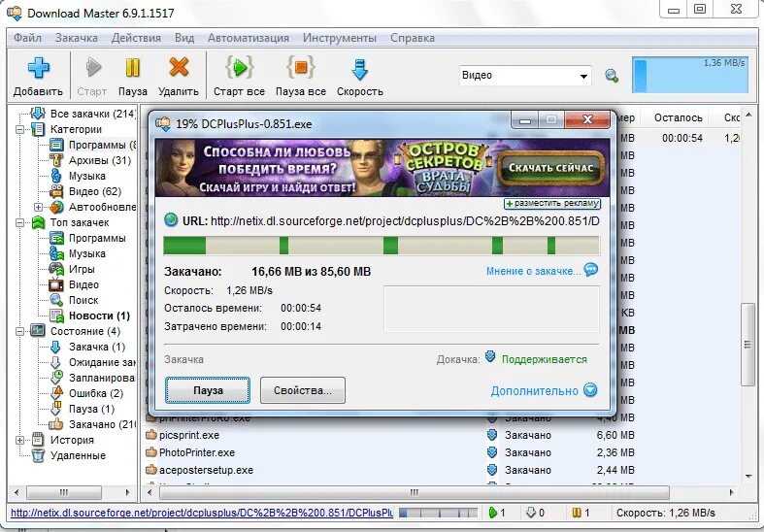Click the Свойства... button
This screenshot has height=532, width=764.
[x=303, y=390]
